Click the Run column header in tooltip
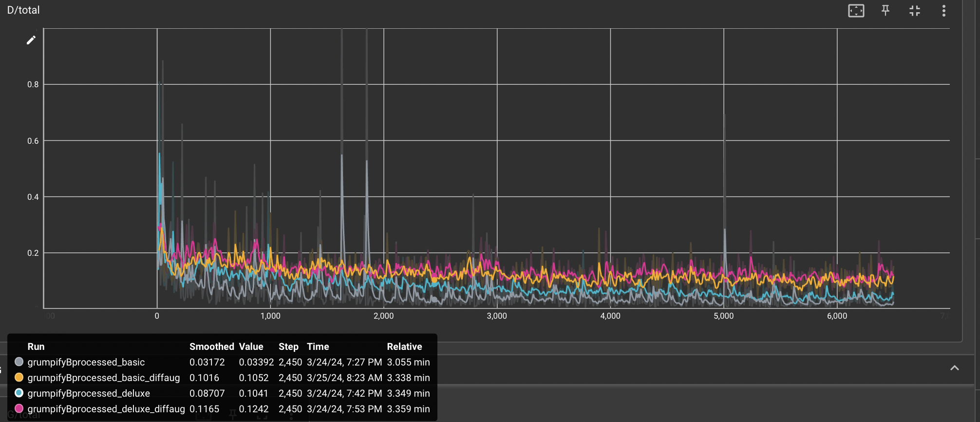Image resolution: width=980 pixels, height=422 pixels. pyautogui.click(x=36, y=346)
